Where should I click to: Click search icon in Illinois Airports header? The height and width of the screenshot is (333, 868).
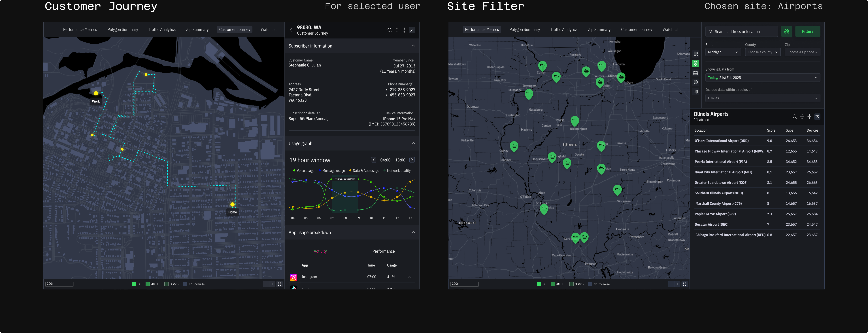tap(795, 117)
